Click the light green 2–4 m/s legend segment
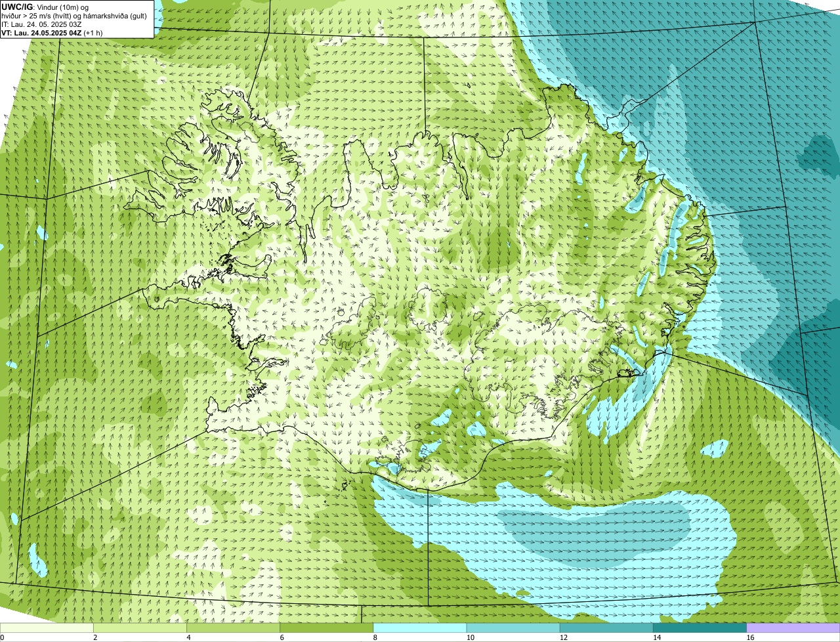 [x=140, y=628]
